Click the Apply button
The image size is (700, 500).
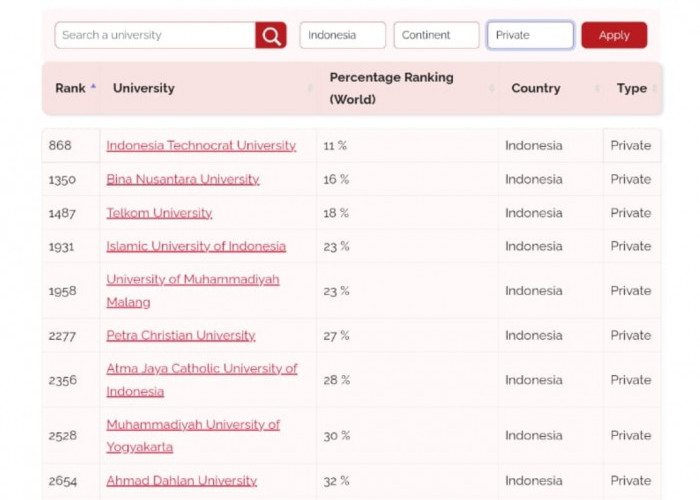[614, 35]
